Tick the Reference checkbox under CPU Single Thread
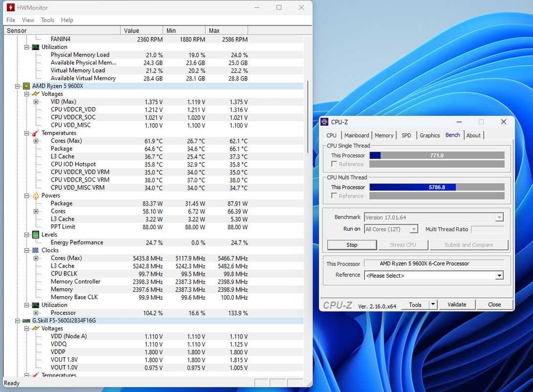 pos(334,164)
